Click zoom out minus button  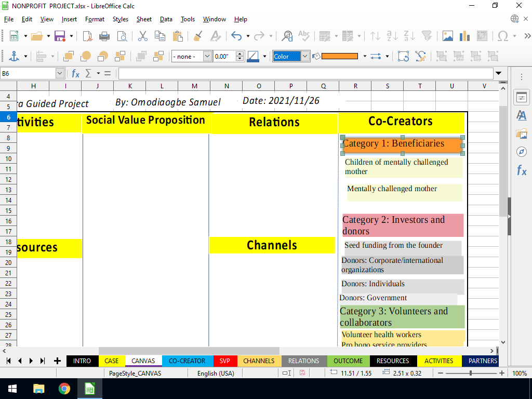(x=441, y=373)
